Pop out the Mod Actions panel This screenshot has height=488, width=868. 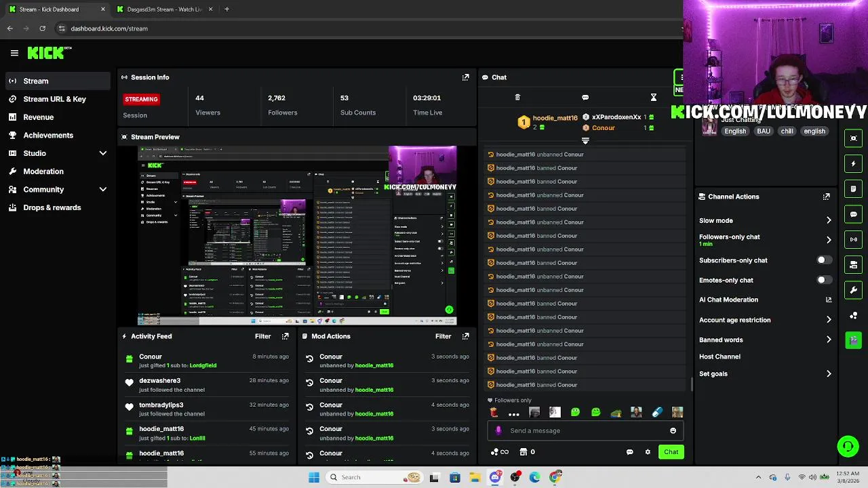pyautogui.click(x=465, y=336)
